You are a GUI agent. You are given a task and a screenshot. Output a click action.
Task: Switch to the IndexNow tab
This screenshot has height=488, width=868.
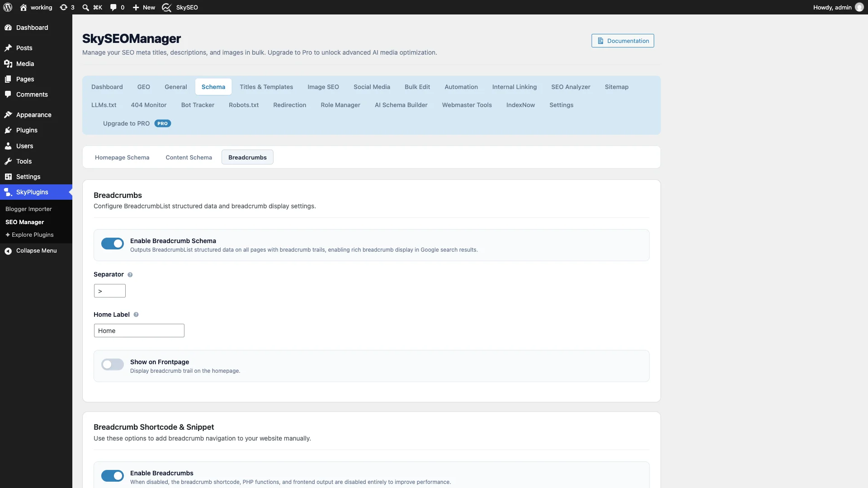pos(520,105)
